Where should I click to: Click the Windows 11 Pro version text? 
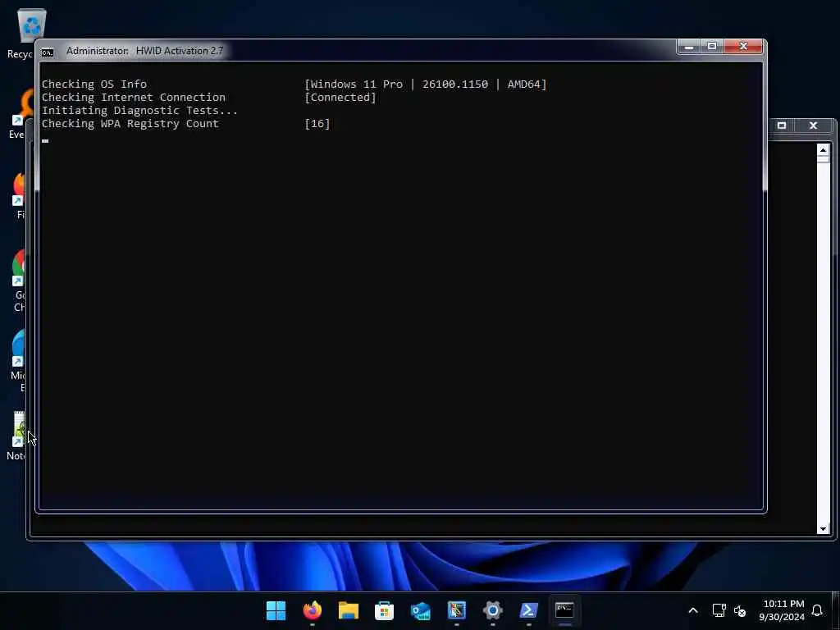[x=426, y=84]
